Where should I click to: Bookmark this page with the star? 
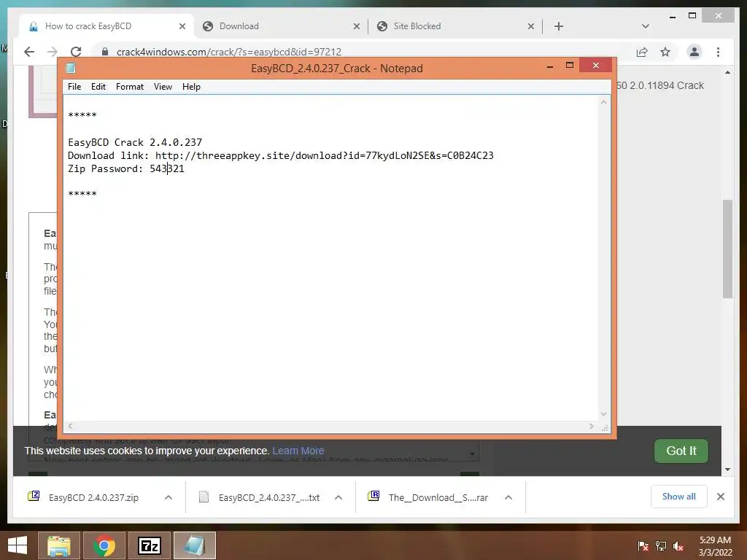coord(665,52)
